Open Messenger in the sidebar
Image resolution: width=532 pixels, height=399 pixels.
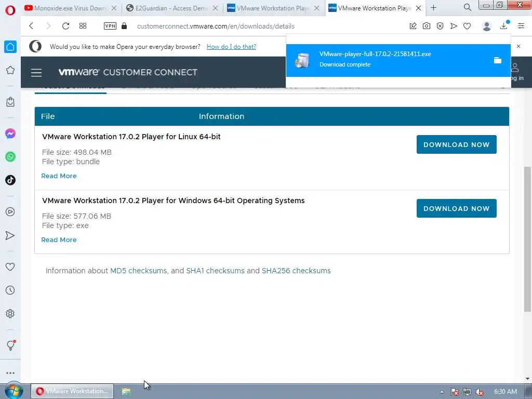(10, 134)
